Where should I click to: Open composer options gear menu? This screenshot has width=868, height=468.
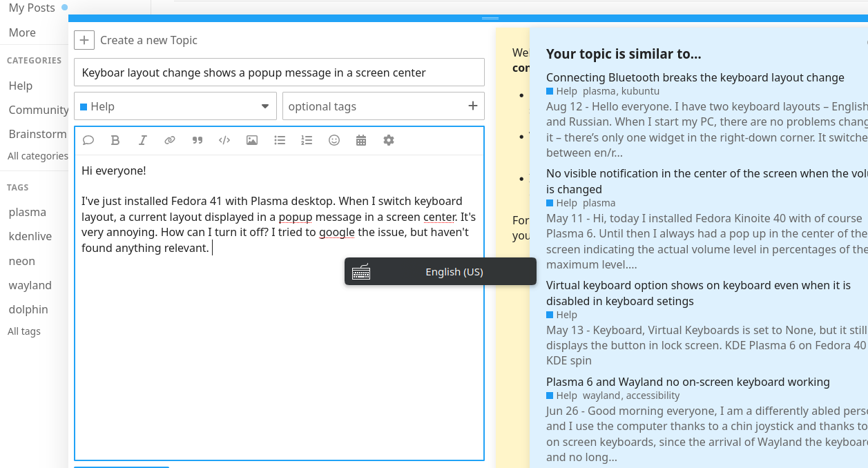coord(389,140)
